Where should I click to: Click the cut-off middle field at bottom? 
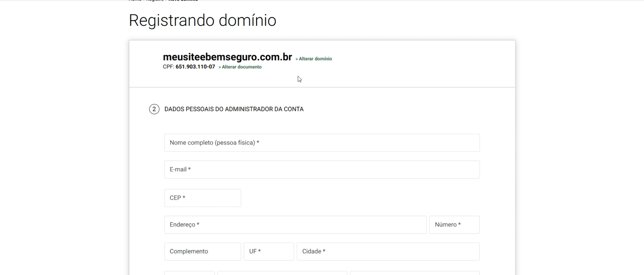282,273
